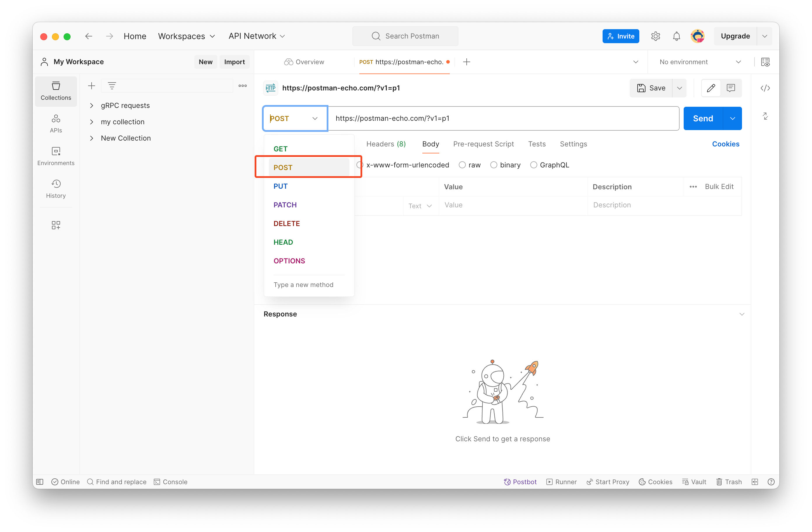Viewport: 812px width, 532px height.
Task: Click the Send button
Action: pyautogui.click(x=703, y=118)
